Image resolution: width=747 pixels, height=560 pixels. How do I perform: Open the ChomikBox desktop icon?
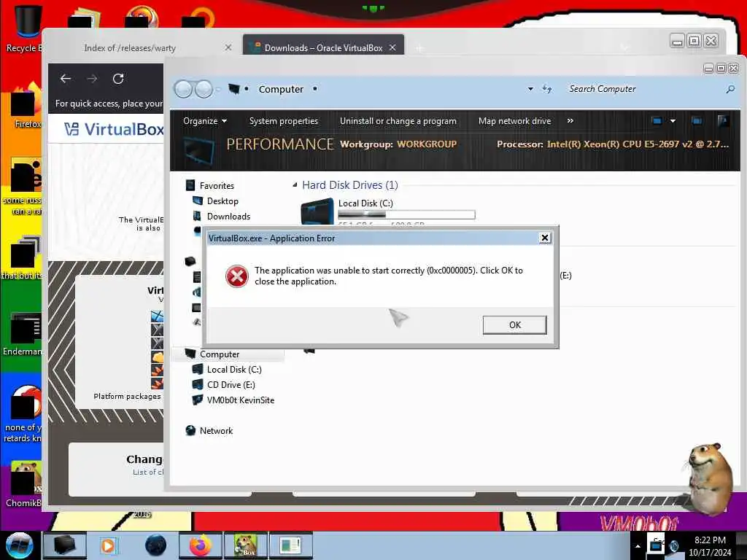click(24, 483)
